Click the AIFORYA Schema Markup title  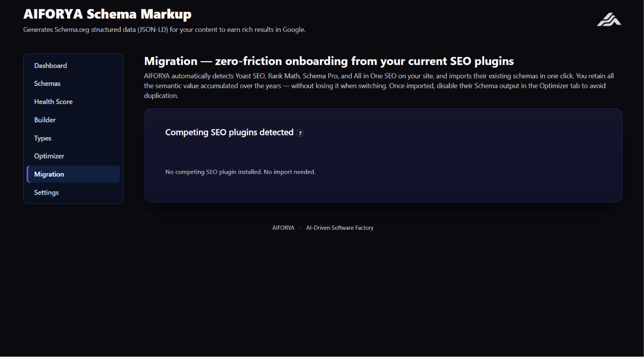pyautogui.click(x=107, y=14)
